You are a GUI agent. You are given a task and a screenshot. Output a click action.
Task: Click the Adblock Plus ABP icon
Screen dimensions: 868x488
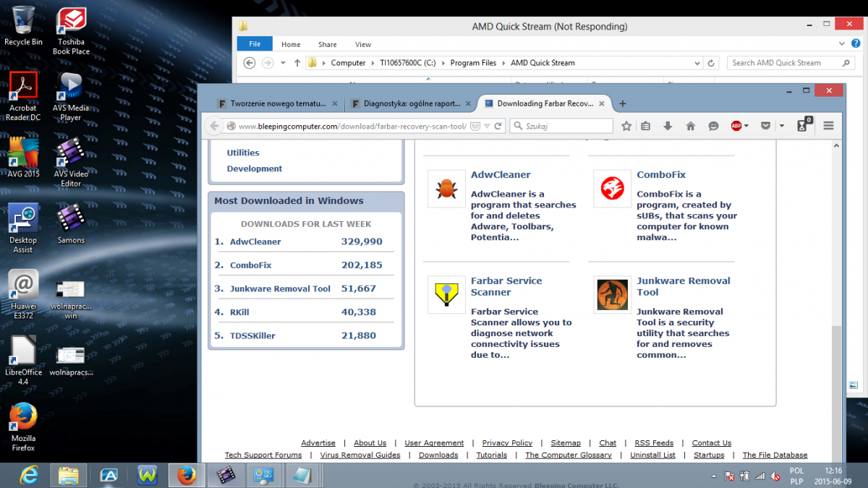[x=736, y=126]
